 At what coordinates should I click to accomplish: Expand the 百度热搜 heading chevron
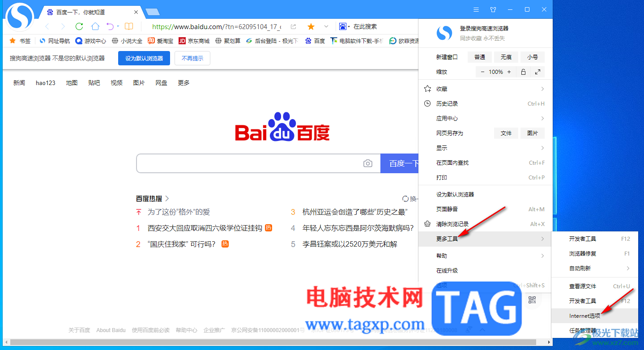click(x=167, y=198)
